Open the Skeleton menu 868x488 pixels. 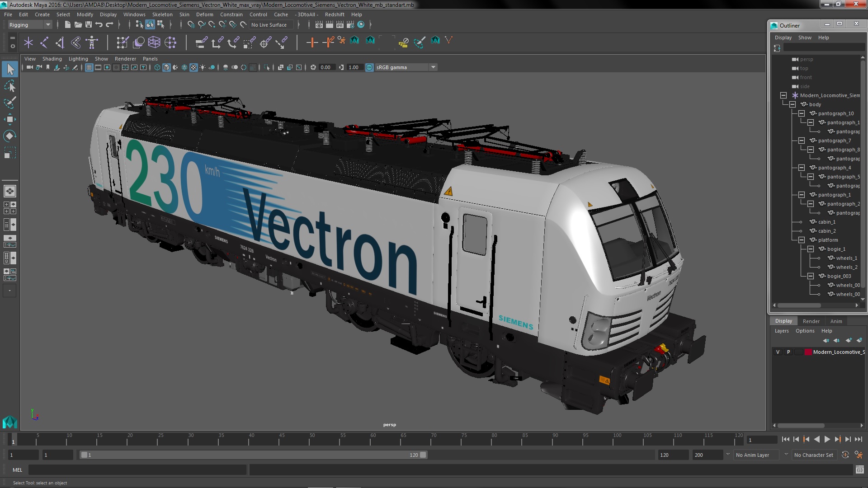point(162,14)
